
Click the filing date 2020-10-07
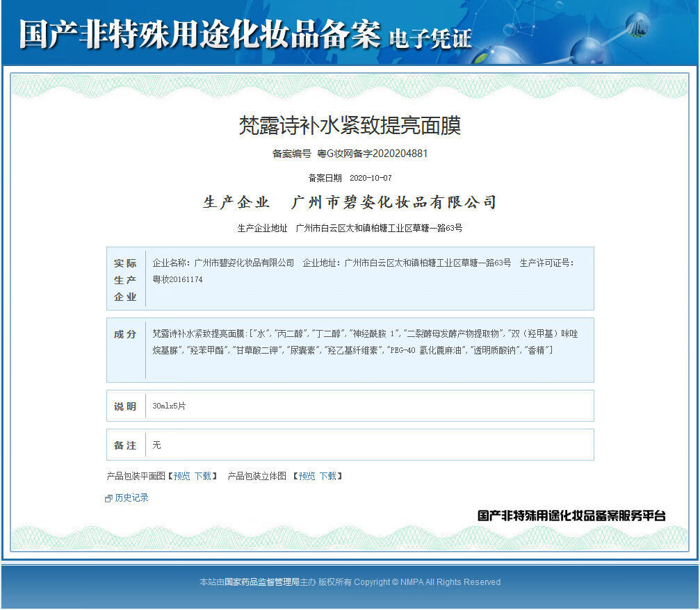click(371, 178)
